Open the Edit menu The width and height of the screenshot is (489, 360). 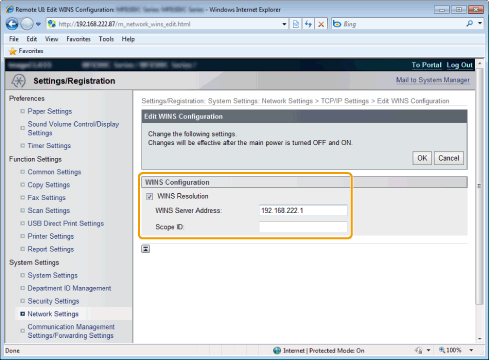(32, 39)
